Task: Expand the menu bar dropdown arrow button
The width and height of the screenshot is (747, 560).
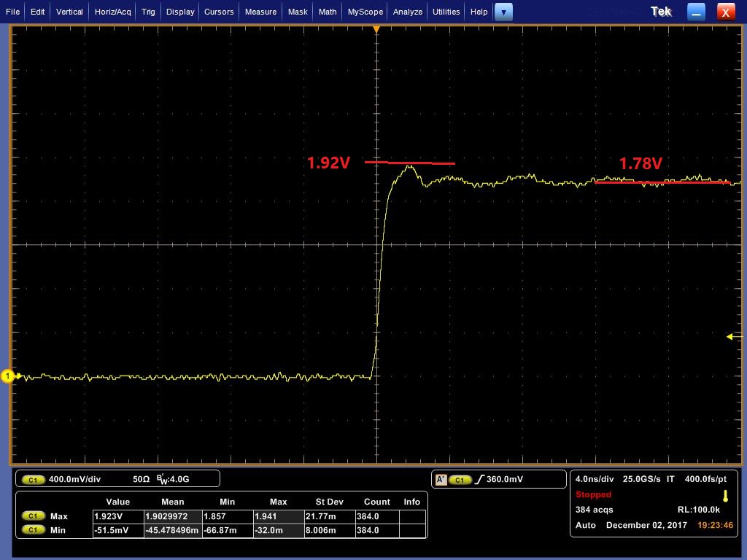Action: (503, 12)
